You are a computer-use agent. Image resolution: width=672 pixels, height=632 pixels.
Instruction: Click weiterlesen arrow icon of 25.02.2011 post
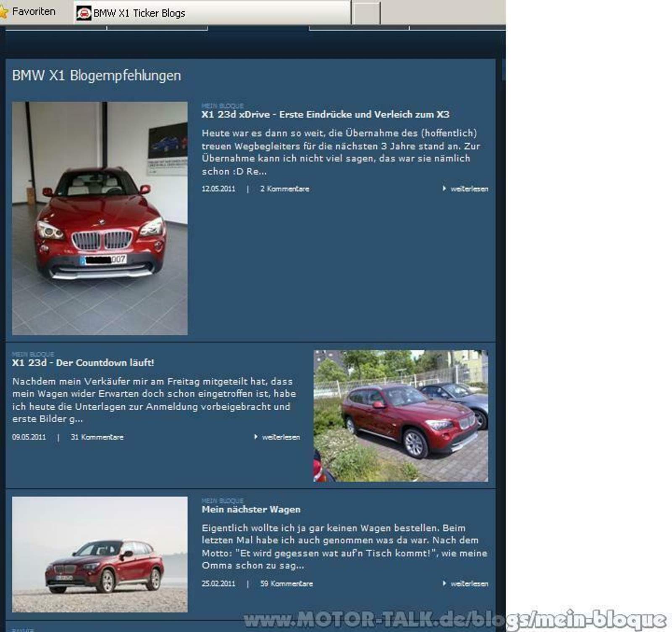[444, 584]
